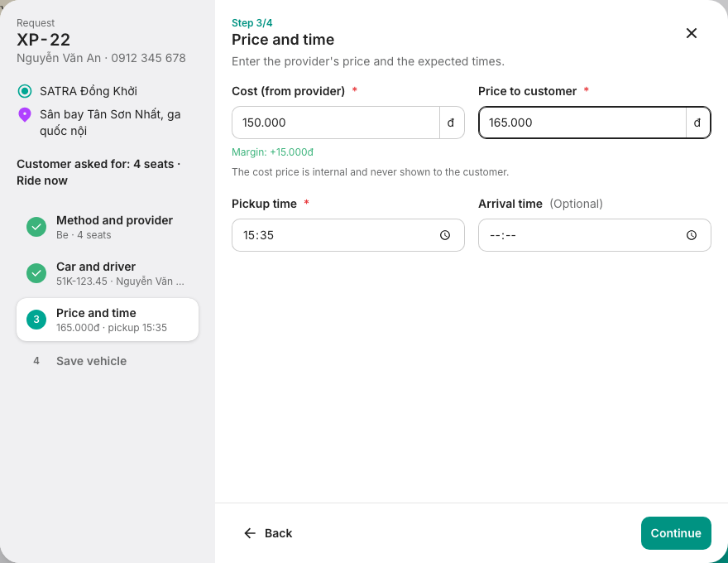This screenshot has height=563, width=728.
Task: Click the 'Be · 4 seats' step subtitle
Action: (x=84, y=235)
